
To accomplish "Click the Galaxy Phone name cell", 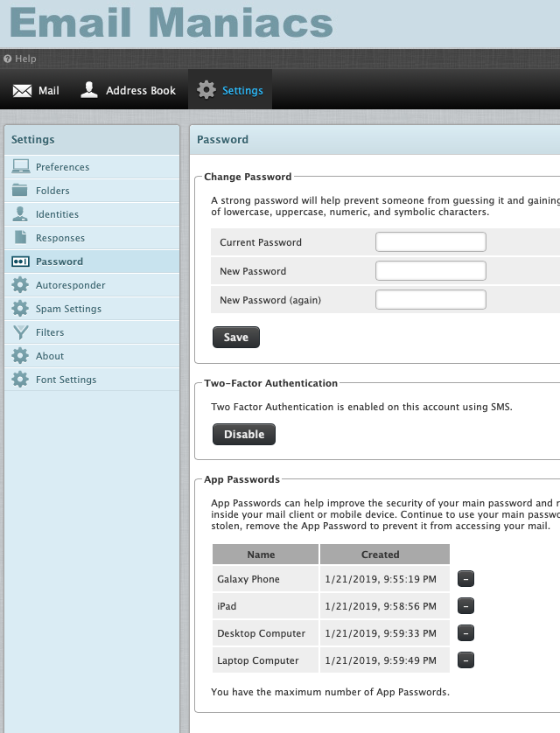I will (x=265, y=579).
